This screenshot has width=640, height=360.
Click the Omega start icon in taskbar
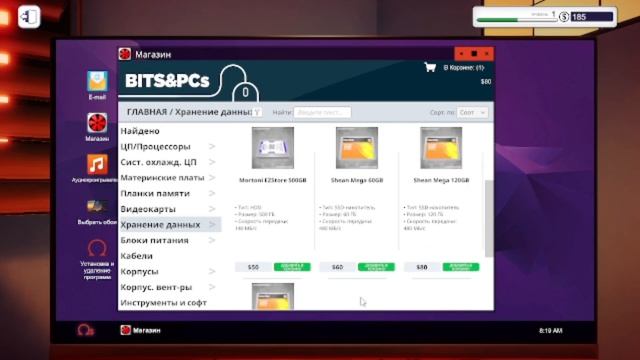pyautogui.click(x=86, y=330)
